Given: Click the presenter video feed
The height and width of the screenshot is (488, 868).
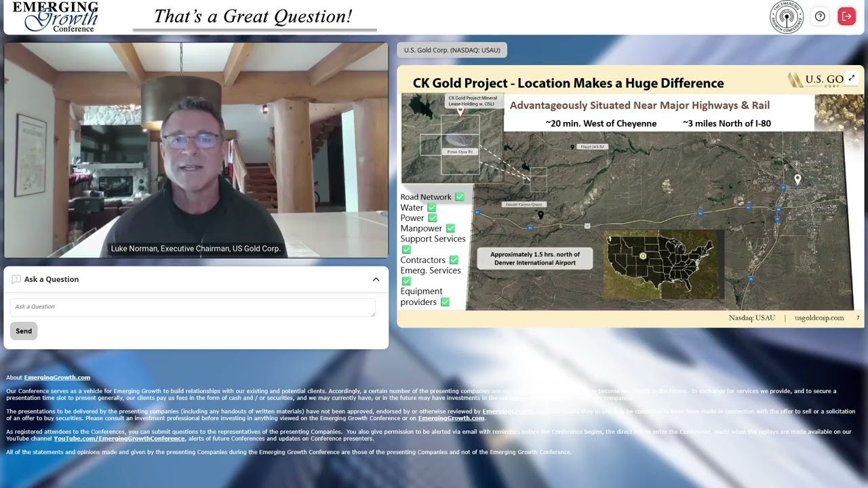Looking at the screenshot, I should pyautogui.click(x=196, y=150).
